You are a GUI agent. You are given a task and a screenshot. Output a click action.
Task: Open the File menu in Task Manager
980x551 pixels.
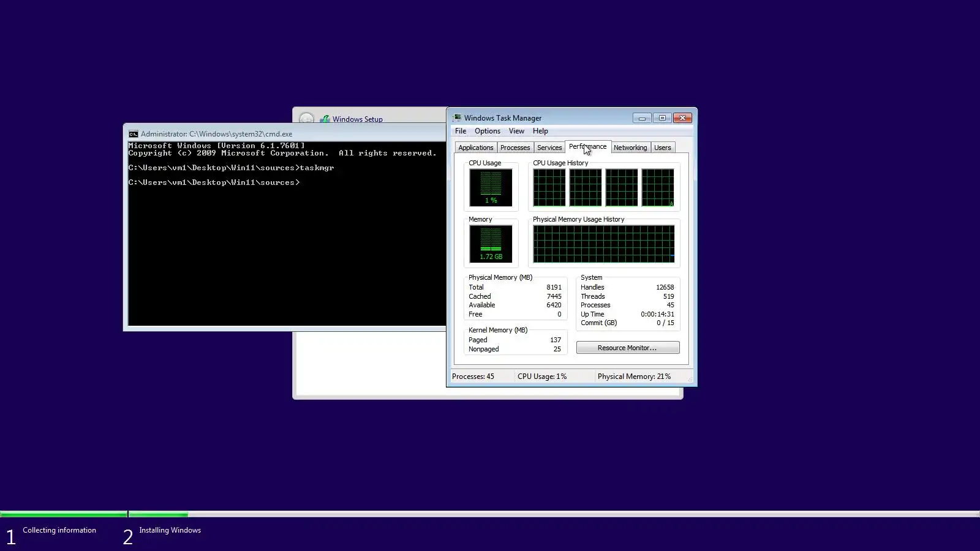[x=461, y=131]
